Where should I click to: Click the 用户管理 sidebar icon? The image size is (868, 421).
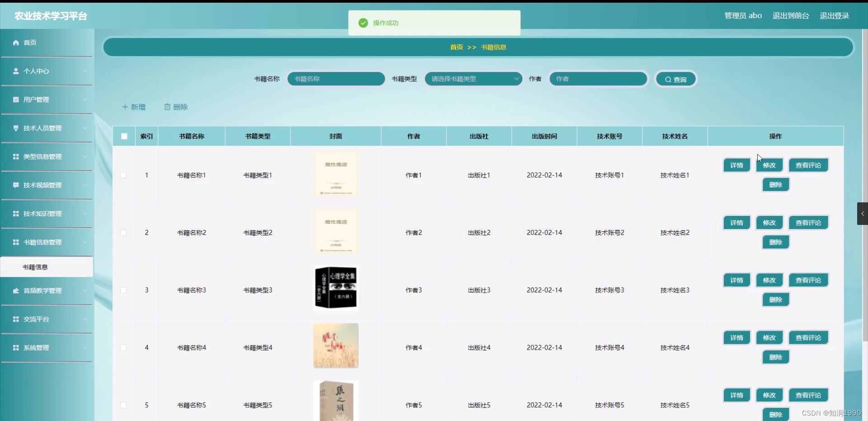point(16,99)
